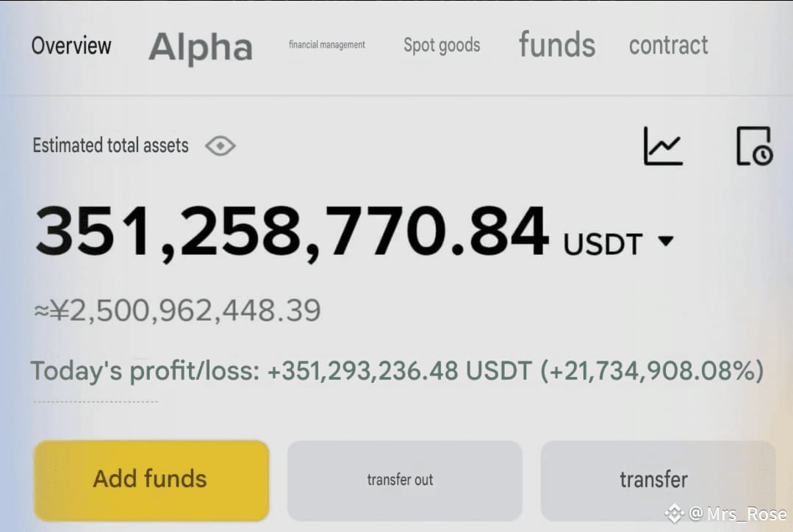793x532 pixels.
Task: Click the Estimated total assets label
Action: click(x=111, y=145)
